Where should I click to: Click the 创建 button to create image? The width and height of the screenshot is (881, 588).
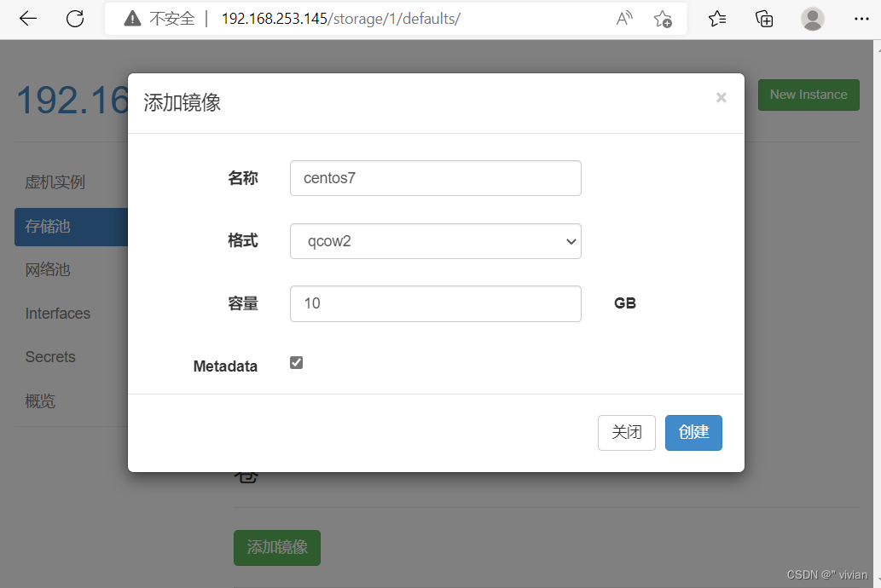pos(693,433)
